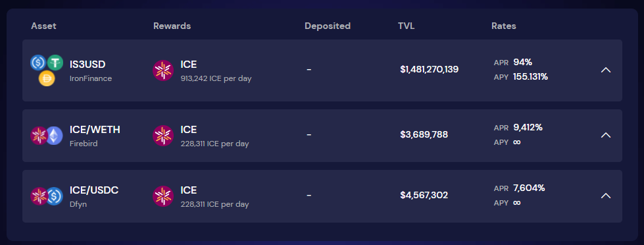Click the ICE token icon in ICE/WETH asset
The width and height of the screenshot is (644, 245).
click(x=39, y=135)
